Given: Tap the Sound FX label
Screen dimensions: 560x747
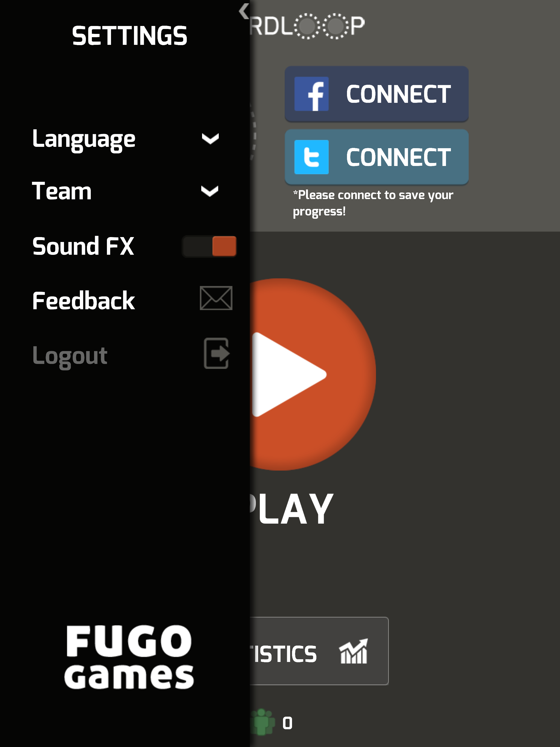Looking at the screenshot, I should point(83,246).
